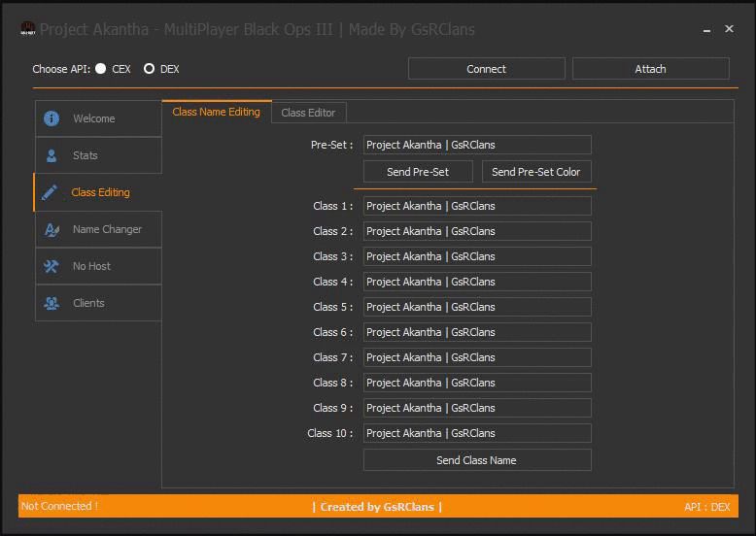Open the Welcome section
Viewport: 756px width, 536px height.
point(98,118)
